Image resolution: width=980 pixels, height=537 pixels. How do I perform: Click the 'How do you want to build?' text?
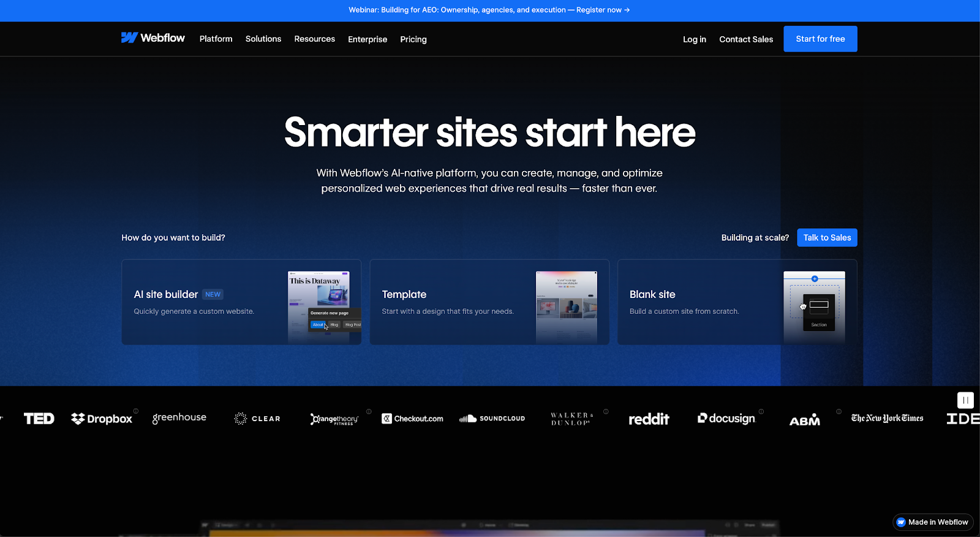tap(173, 238)
